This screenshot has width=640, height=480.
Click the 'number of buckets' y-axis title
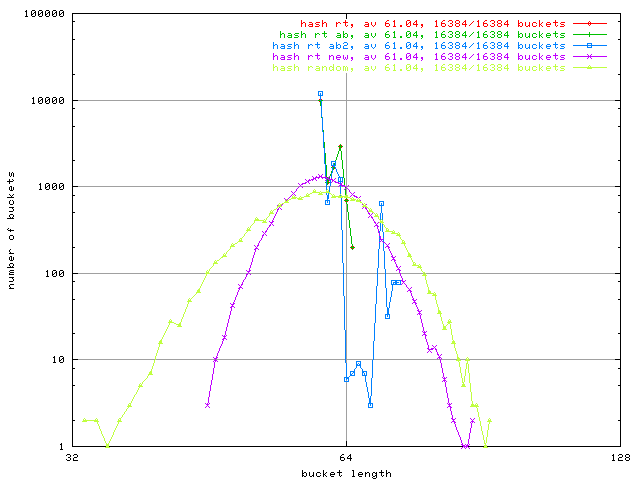point(11,231)
